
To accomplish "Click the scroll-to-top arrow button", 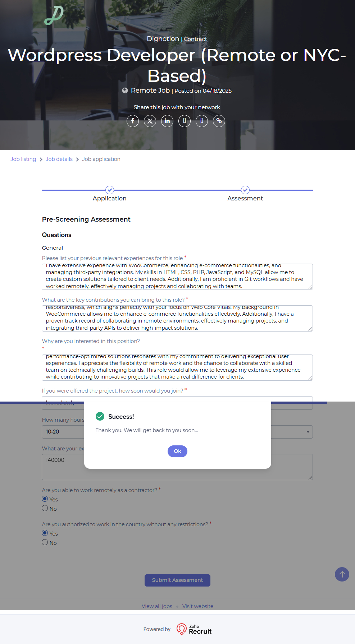I will click(342, 574).
